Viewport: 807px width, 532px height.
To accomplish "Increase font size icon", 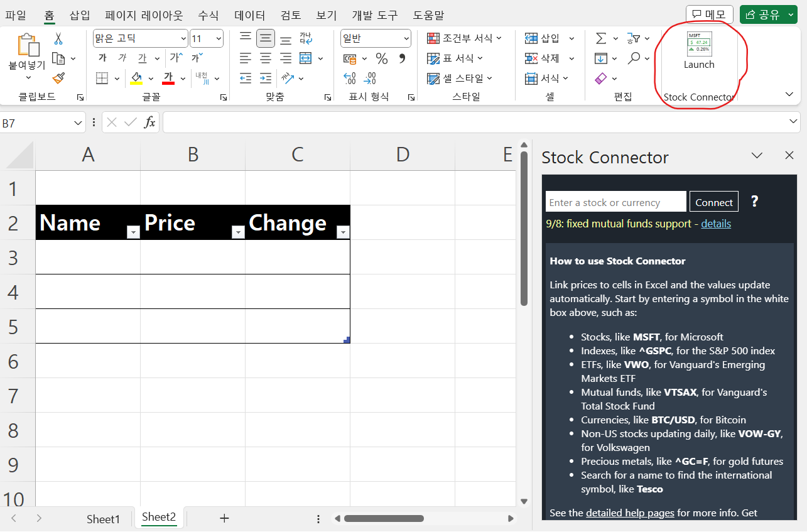I will [176, 58].
